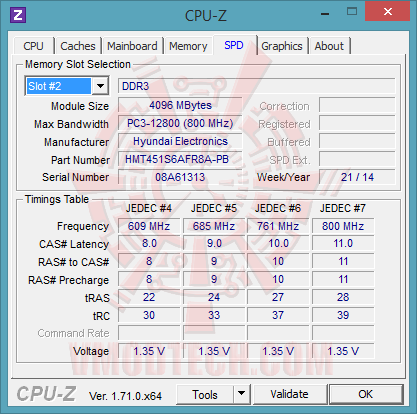The image size is (417, 414).
Task: Click the Memory Slot Selection group label
Action: point(78,64)
